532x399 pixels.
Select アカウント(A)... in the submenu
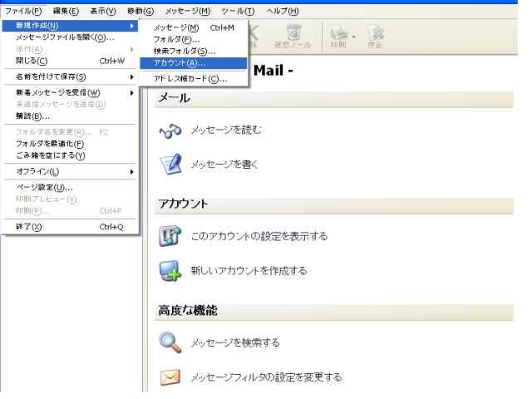point(180,62)
